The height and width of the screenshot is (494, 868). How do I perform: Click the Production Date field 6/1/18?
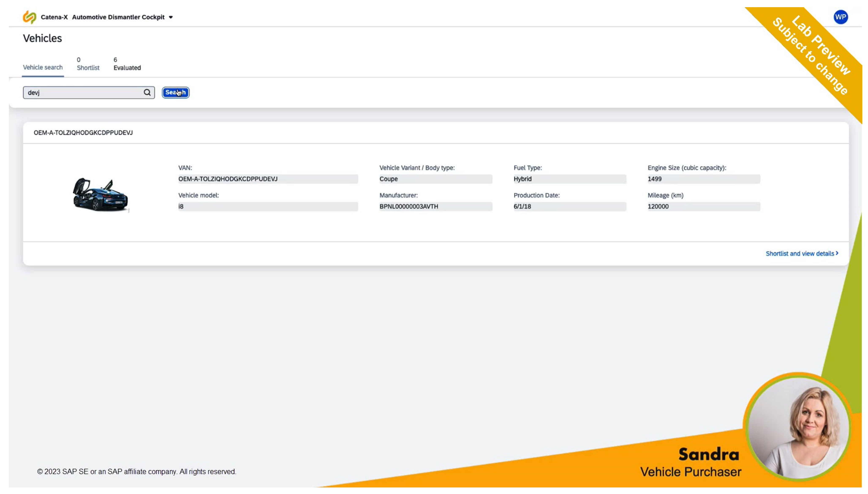click(569, 206)
